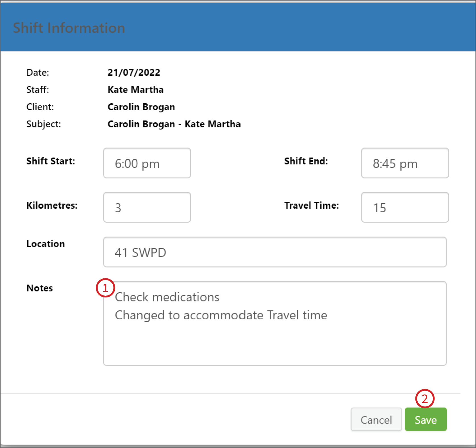
Task: Select the Date value 21/07/2022
Action: click(x=134, y=72)
